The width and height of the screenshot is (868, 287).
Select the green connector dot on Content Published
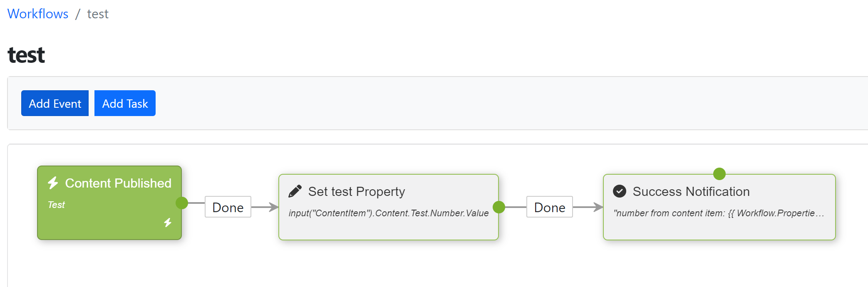pyautogui.click(x=182, y=204)
